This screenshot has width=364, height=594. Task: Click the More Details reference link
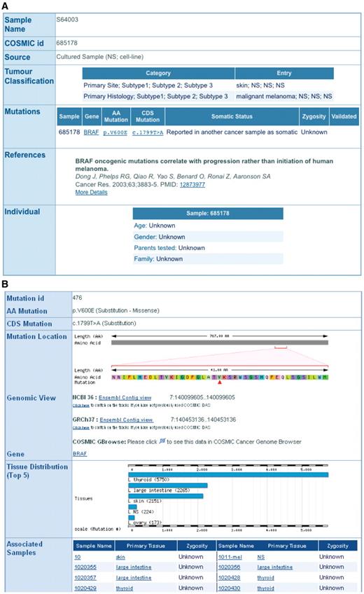coord(91,192)
